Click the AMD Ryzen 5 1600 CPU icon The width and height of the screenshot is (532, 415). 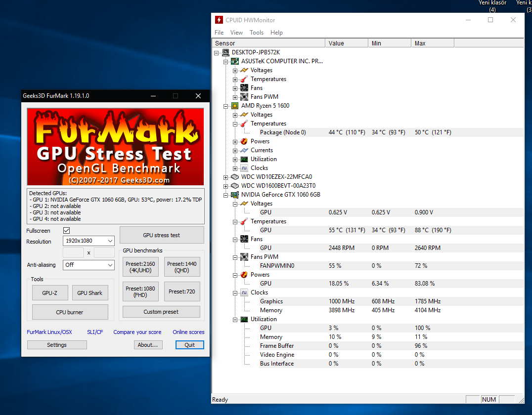pyautogui.click(x=235, y=106)
